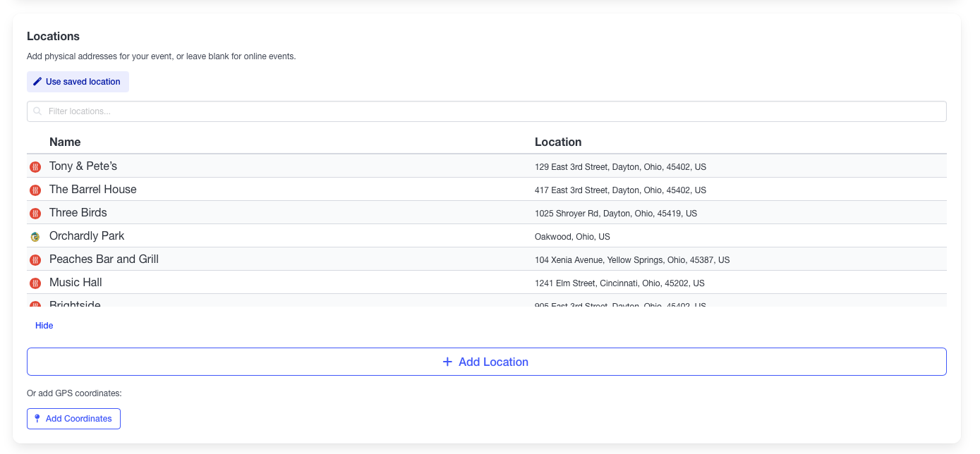Click the Orchardly Park logo icon
Image resolution: width=980 pixels, height=454 pixels.
[35, 237]
